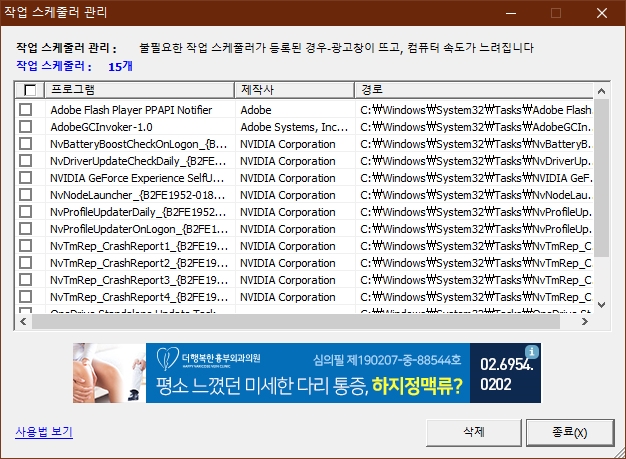
Task: Click path cell ending NvDriverUp
Action: 476,161
